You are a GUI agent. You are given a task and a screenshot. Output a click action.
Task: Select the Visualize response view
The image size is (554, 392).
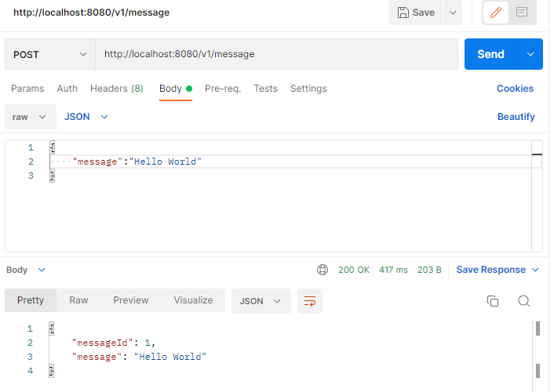(193, 300)
